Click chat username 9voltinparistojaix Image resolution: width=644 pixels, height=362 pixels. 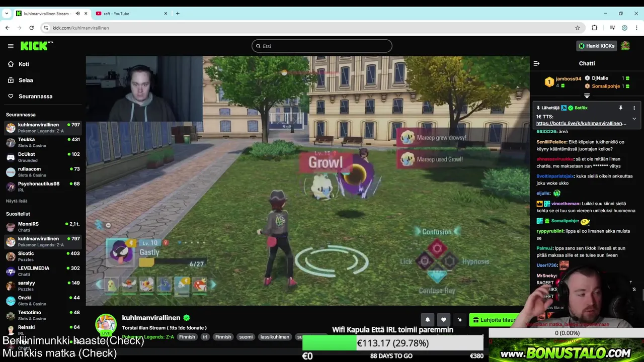(555, 176)
